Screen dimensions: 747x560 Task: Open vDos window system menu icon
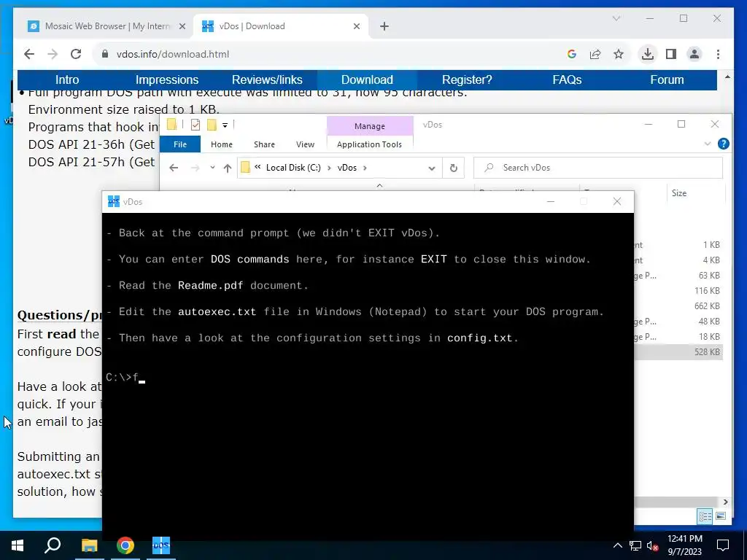click(113, 201)
